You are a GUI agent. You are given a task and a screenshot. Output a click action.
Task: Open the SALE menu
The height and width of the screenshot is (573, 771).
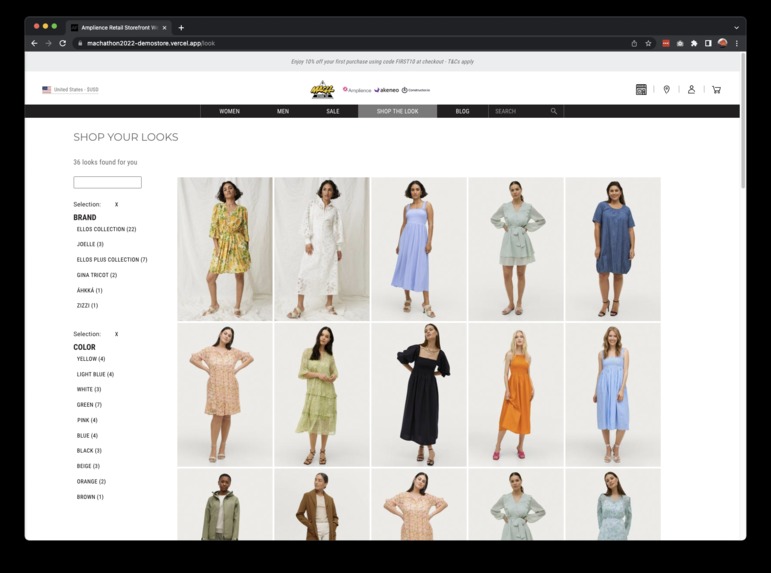pos(333,111)
